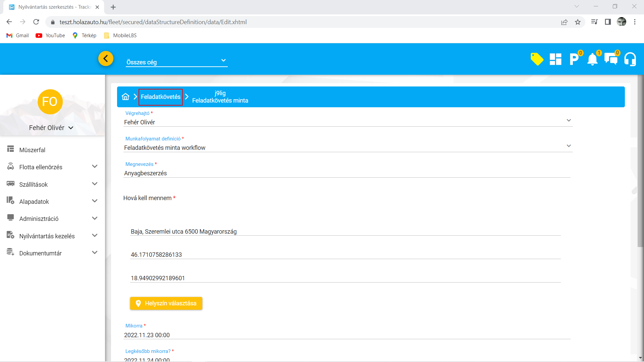Open the chat messages icon
Image resolution: width=644 pixels, height=362 pixels.
pos(611,59)
